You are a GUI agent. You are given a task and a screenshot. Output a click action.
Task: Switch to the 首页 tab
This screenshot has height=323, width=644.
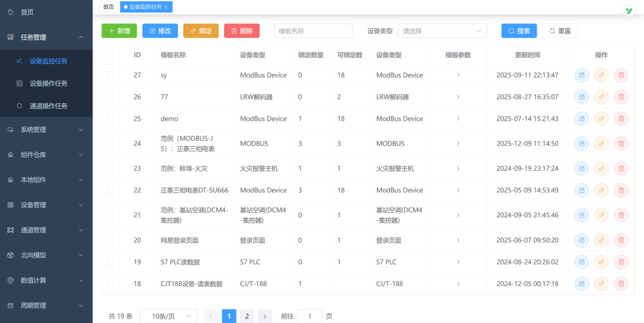(108, 7)
